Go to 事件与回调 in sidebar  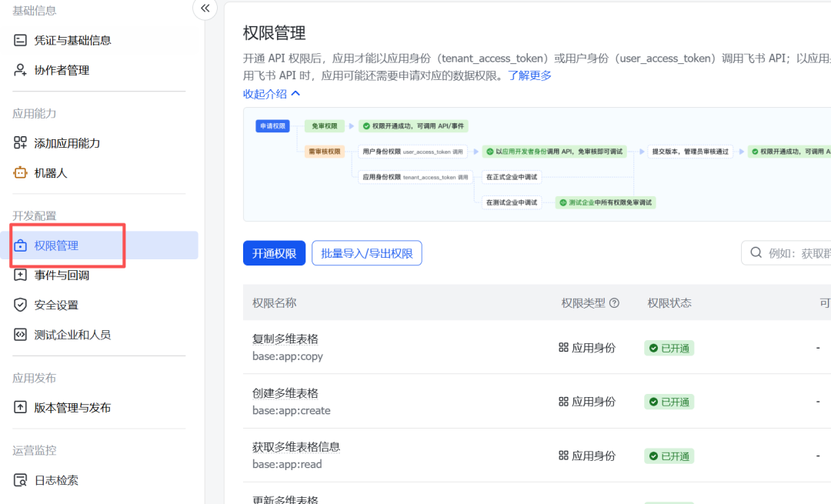62,275
